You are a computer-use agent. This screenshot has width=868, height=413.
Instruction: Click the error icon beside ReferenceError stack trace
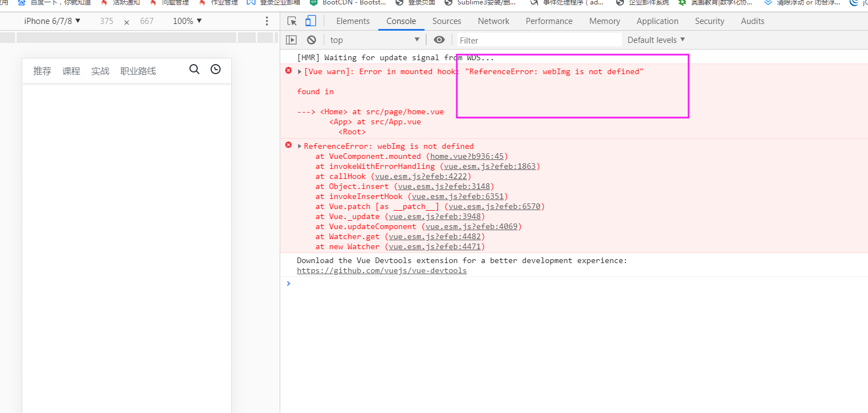[x=289, y=145]
